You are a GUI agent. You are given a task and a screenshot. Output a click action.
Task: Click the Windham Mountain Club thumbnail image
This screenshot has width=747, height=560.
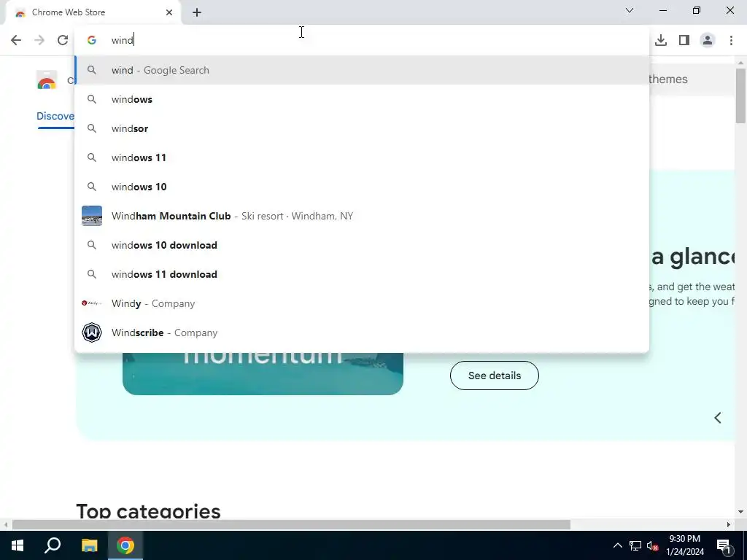click(x=91, y=216)
